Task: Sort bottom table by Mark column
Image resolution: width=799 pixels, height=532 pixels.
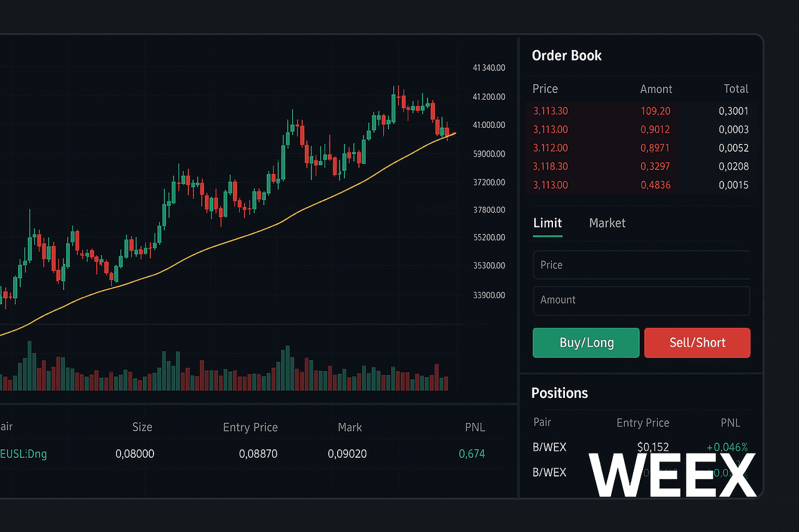Action: (x=350, y=427)
